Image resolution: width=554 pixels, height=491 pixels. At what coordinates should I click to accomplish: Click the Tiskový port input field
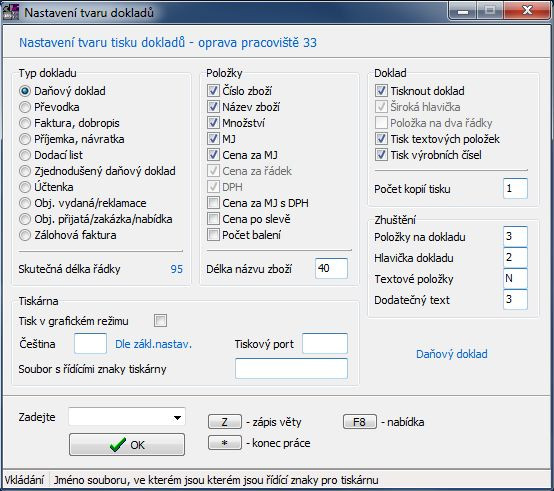[325, 343]
